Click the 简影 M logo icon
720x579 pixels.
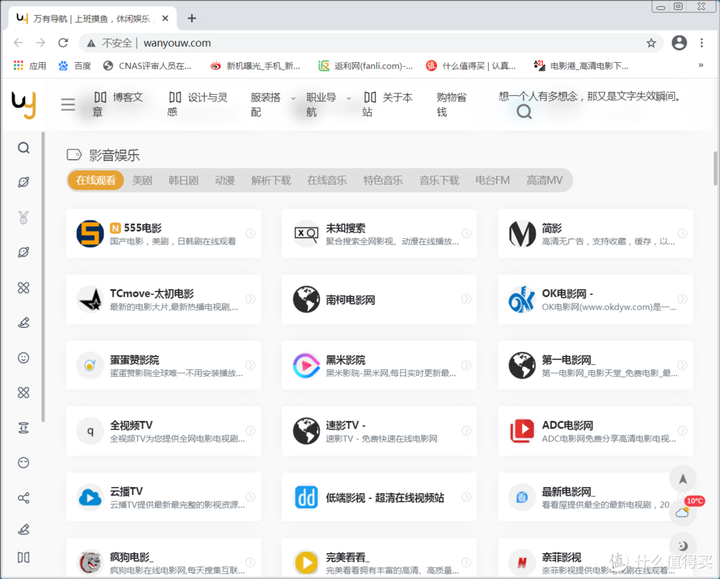(x=522, y=234)
